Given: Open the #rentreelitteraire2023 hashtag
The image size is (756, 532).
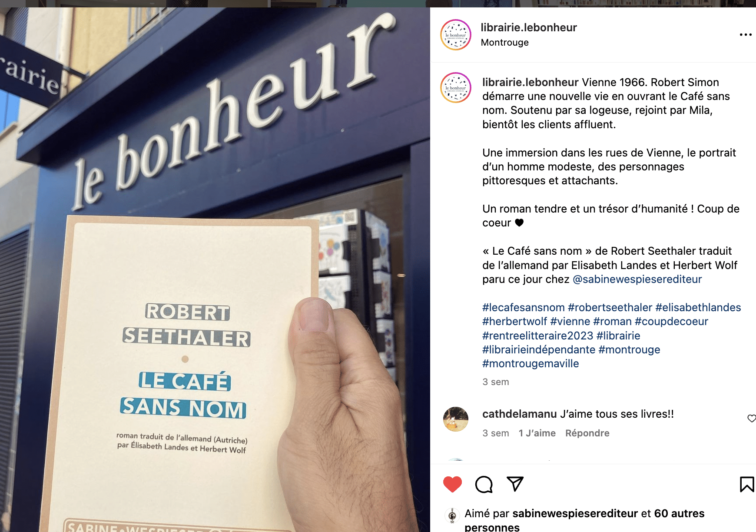Looking at the screenshot, I should tap(538, 336).
